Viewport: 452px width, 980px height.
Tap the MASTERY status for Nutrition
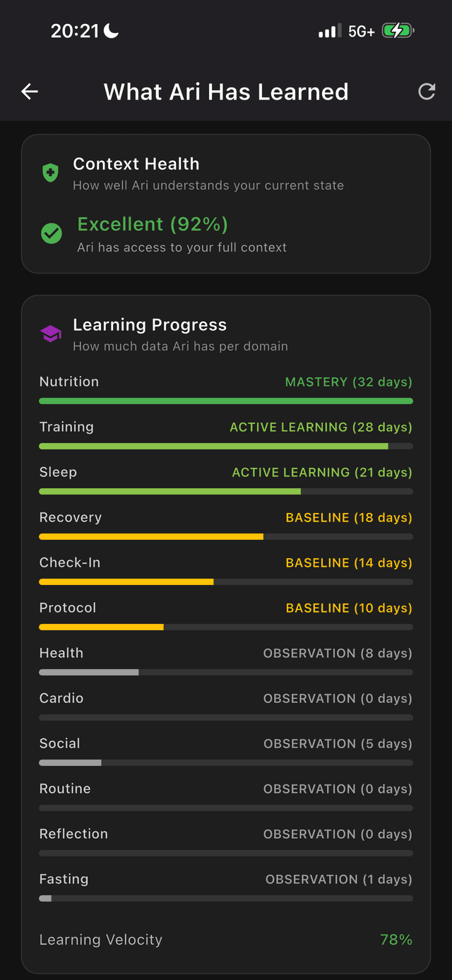[x=347, y=382]
